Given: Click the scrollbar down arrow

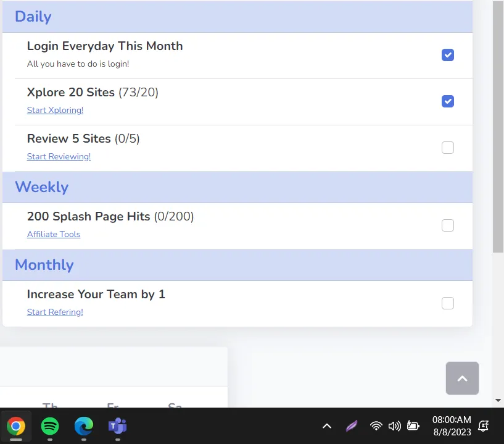Looking at the screenshot, I should click(x=498, y=401).
